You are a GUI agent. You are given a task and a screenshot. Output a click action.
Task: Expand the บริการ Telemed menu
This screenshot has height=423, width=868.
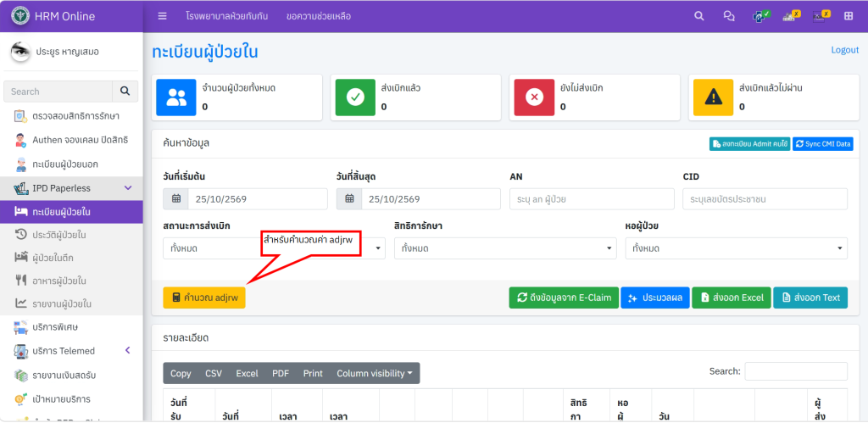[71, 351]
